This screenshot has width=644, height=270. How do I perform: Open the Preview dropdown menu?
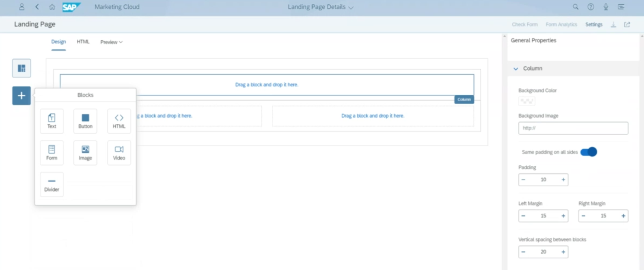pyautogui.click(x=111, y=42)
